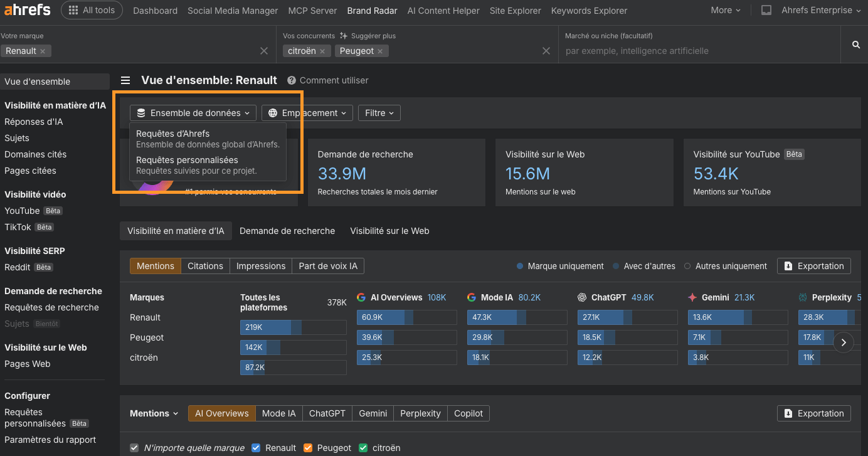Open the Emplacement dropdown
Screen dimensions: 868x456
click(x=307, y=113)
